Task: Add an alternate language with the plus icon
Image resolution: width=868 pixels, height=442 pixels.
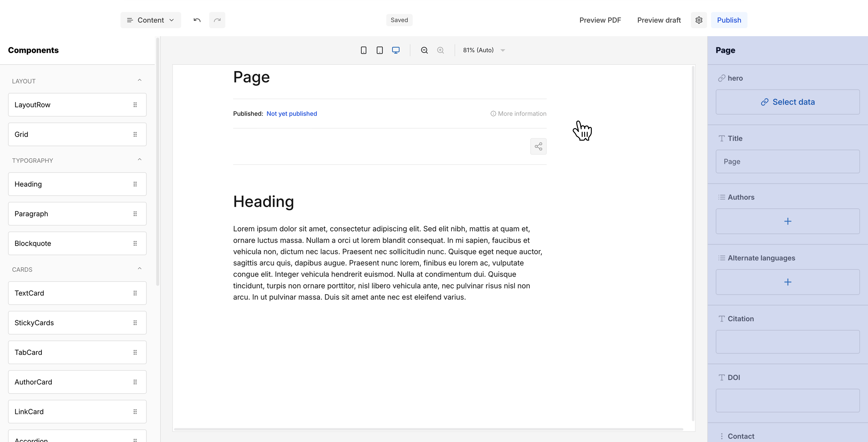Action: point(788,282)
